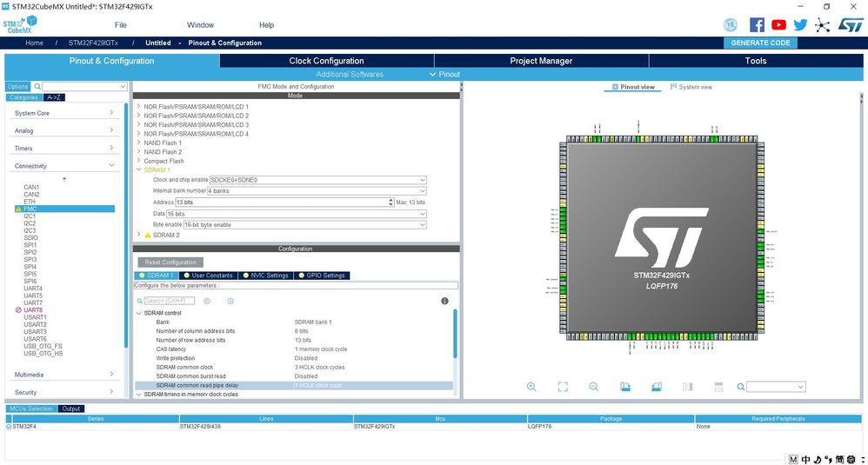
Task: Open the ST Twitter icon
Action: point(800,25)
